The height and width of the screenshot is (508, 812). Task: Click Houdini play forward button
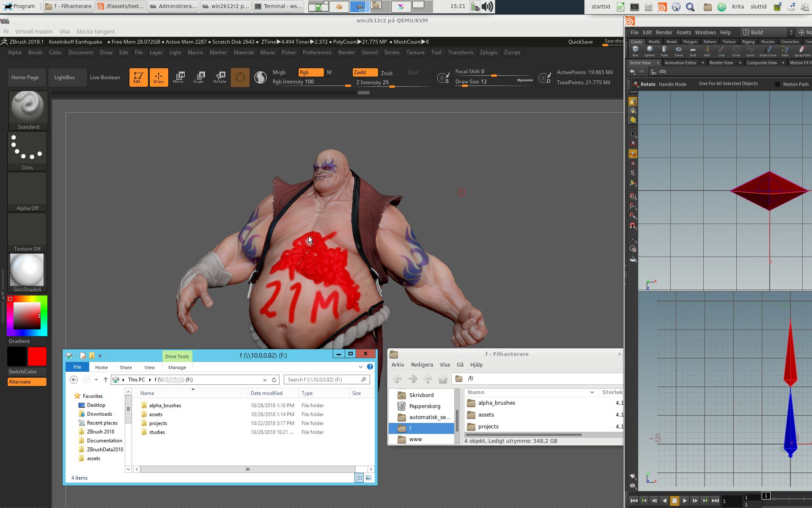click(x=685, y=501)
